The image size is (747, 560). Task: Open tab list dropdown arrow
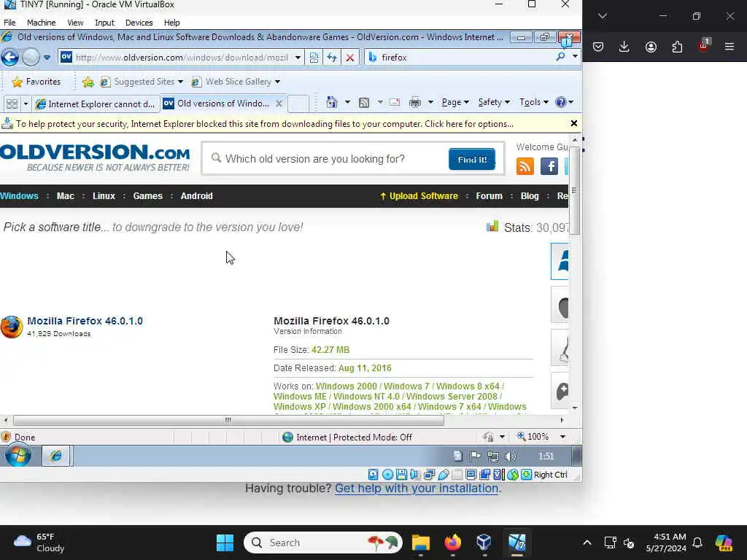pos(26,104)
